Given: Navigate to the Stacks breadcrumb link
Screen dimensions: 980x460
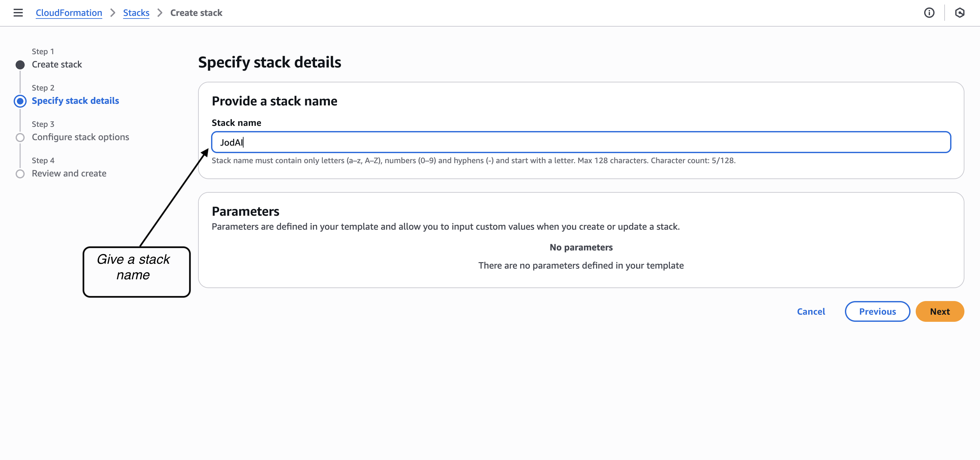Looking at the screenshot, I should point(136,13).
